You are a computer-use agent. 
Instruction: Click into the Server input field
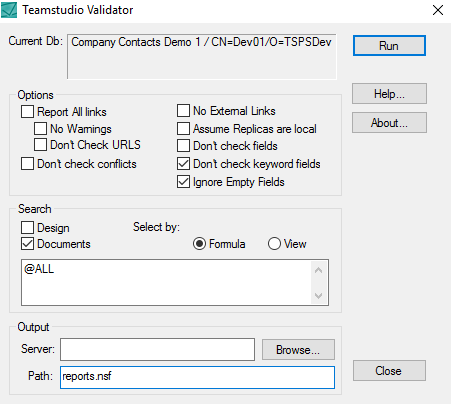[x=157, y=349]
